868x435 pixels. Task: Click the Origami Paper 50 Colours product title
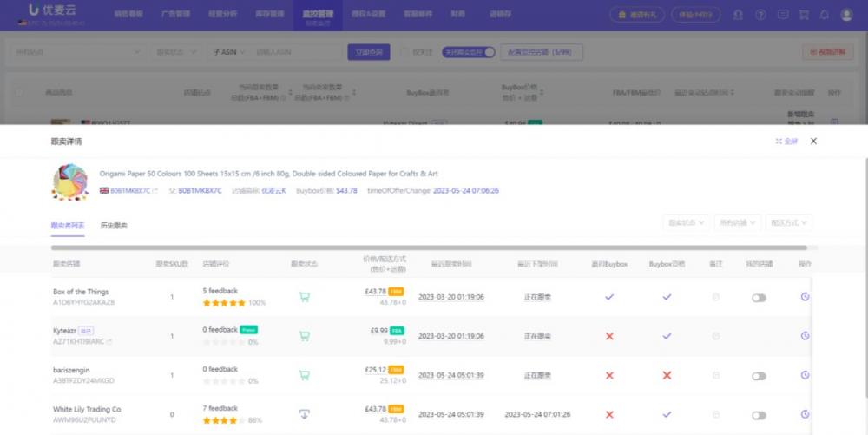[268, 174]
